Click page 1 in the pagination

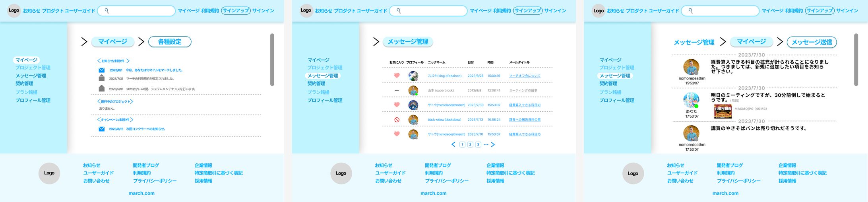462,144
